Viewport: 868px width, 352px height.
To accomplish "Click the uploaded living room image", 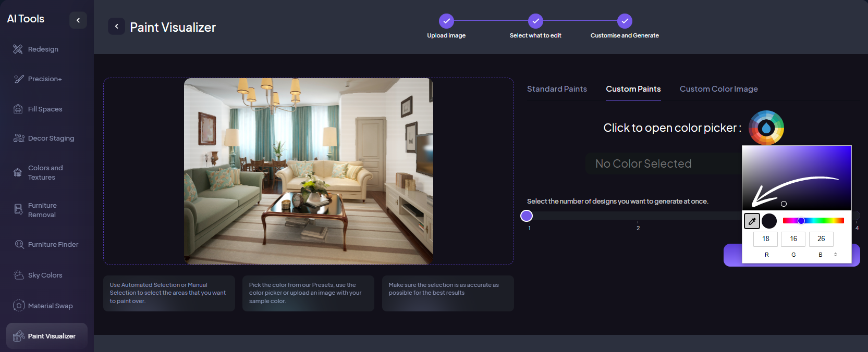I will (309, 171).
